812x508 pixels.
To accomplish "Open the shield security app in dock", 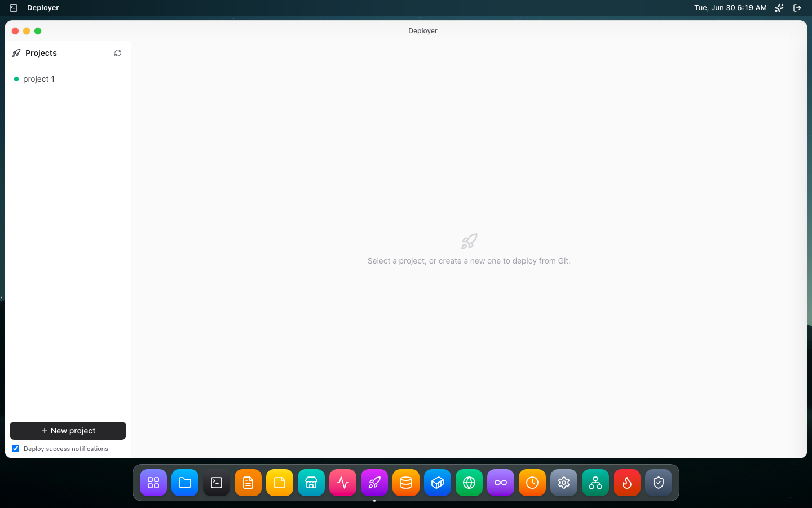I will [659, 483].
